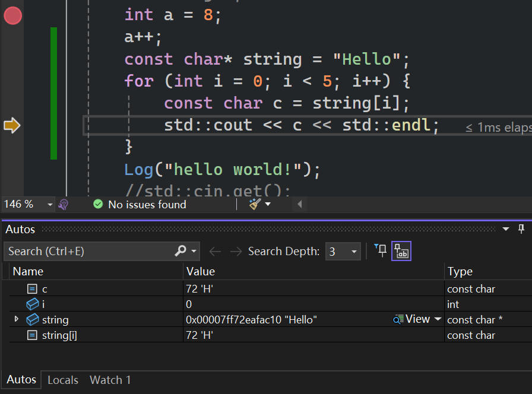Click the code health indicator icon beside zoom

click(64, 205)
